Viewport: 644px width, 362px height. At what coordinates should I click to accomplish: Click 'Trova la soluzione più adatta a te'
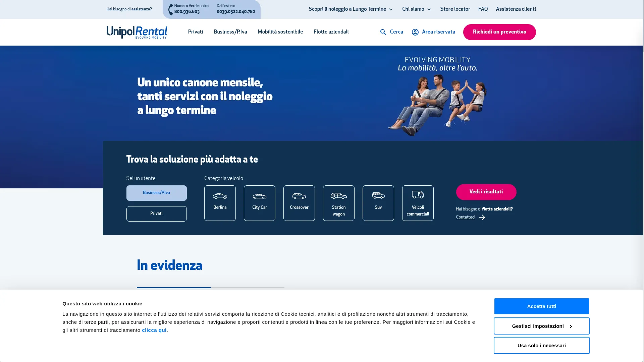click(x=192, y=160)
